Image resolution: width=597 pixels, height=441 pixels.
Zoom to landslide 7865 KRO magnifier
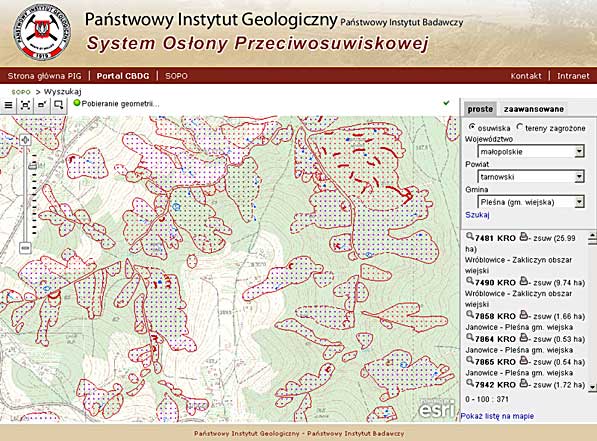(470, 360)
